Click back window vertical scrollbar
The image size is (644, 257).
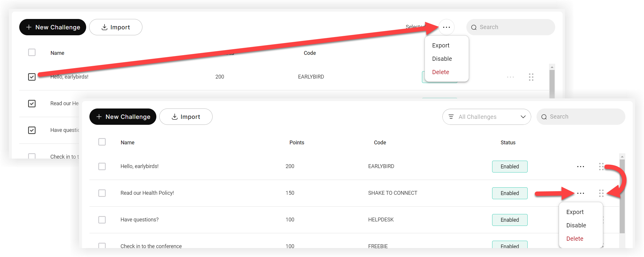[552, 84]
